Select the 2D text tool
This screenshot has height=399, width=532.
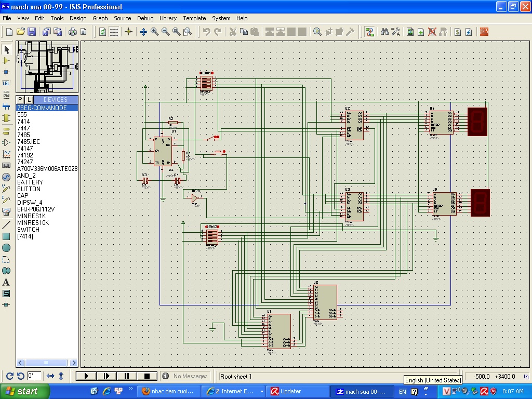pos(6,282)
